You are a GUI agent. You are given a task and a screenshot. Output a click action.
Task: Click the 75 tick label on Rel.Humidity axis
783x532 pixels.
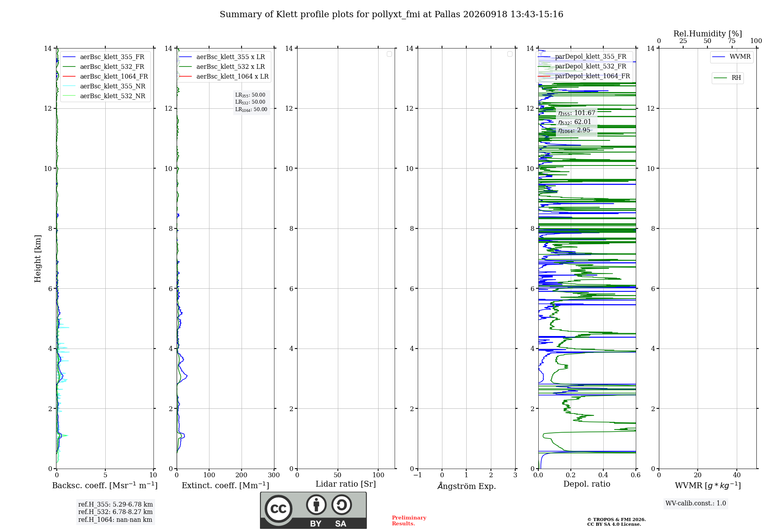coord(731,41)
